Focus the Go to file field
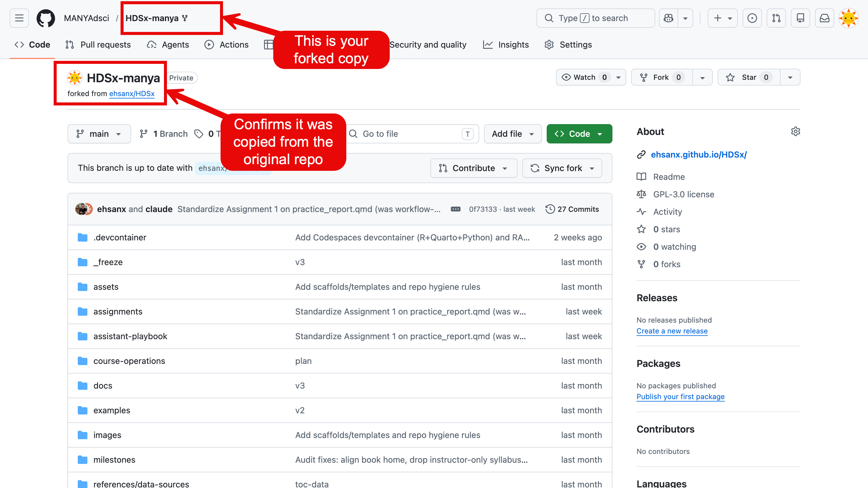This screenshot has width=868, height=488. 412,134
